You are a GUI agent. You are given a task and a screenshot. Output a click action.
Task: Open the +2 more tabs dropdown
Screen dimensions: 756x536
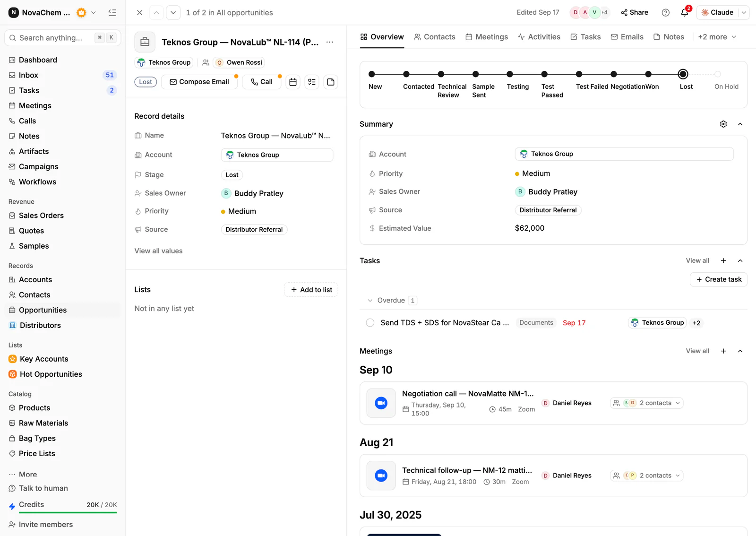click(x=717, y=37)
